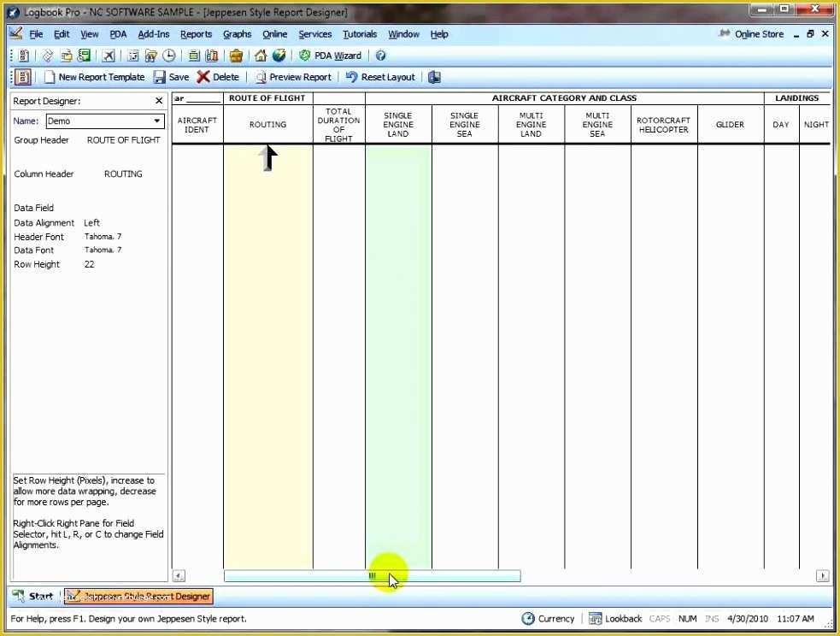Image resolution: width=840 pixels, height=636 pixels.
Task: Select the ROTORCRAFT HELICOPTER column header
Action: pyautogui.click(x=664, y=124)
